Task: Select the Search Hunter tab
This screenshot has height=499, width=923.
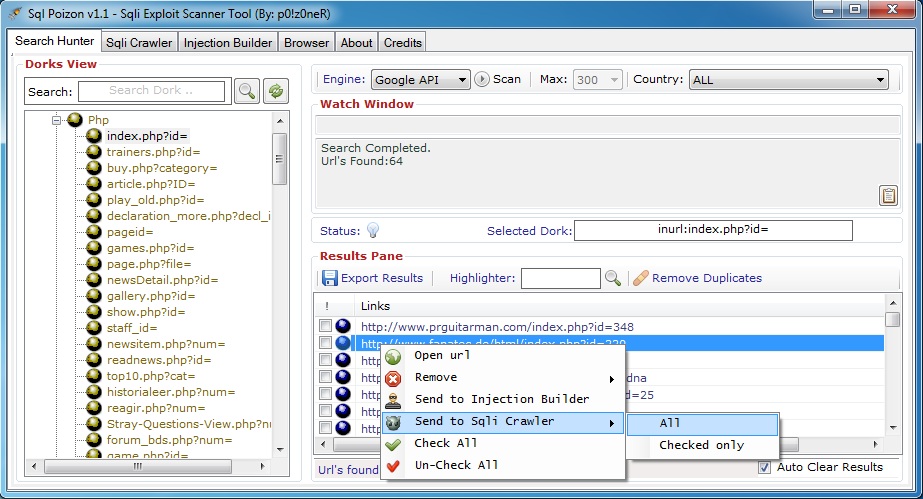Action: pyautogui.click(x=54, y=41)
